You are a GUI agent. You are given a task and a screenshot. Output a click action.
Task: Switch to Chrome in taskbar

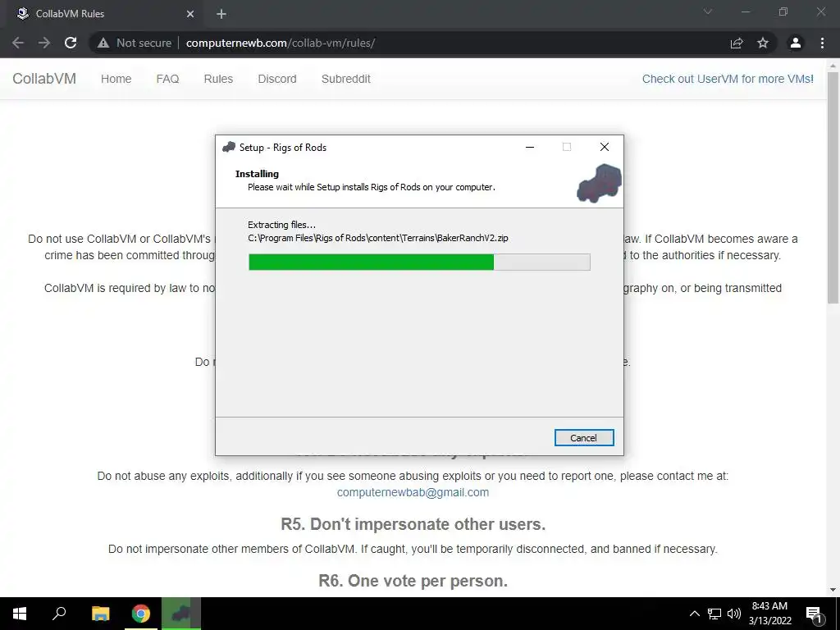click(141, 614)
